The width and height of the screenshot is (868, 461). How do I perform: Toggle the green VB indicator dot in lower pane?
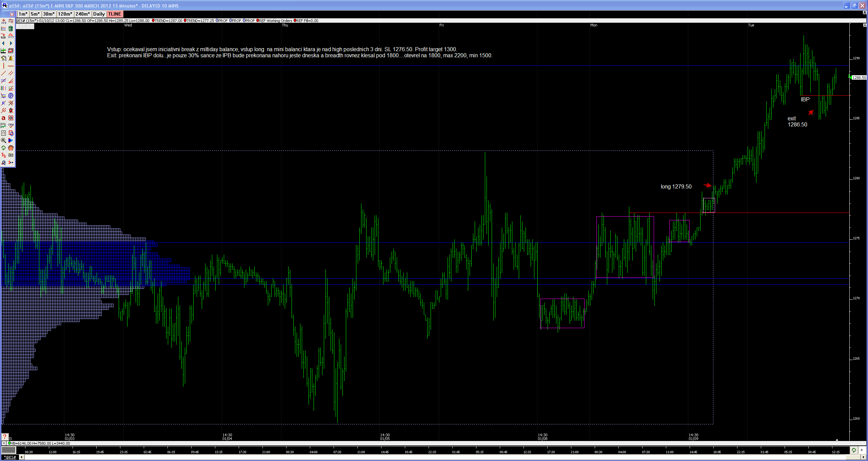click(9, 443)
